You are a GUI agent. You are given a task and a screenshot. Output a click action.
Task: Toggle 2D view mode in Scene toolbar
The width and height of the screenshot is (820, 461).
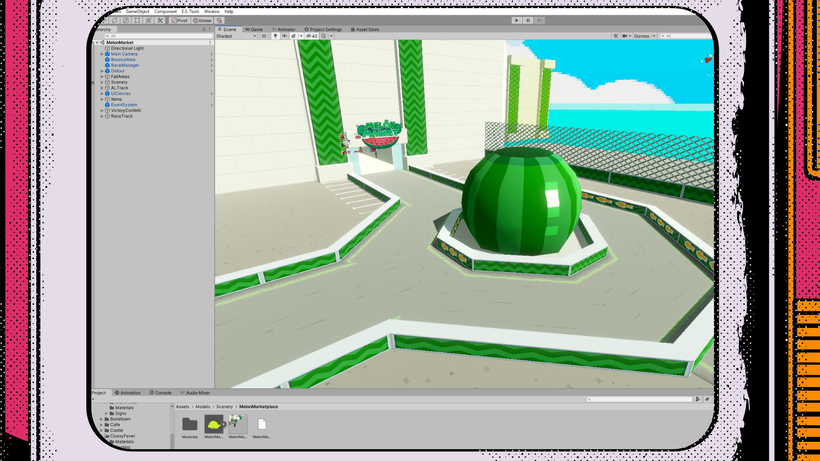click(x=264, y=36)
